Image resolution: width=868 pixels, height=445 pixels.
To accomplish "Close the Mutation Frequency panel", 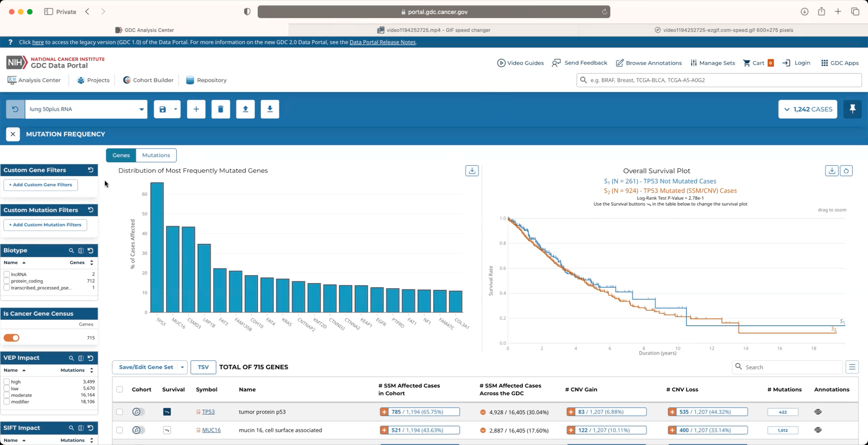I will [x=13, y=134].
